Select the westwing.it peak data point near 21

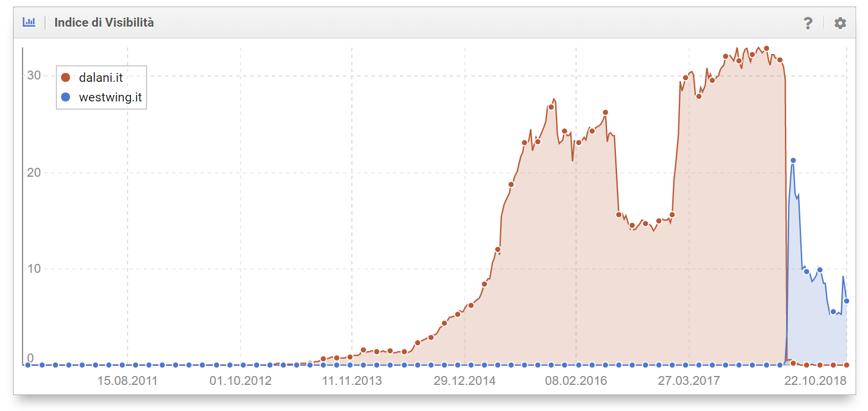point(793,160)
